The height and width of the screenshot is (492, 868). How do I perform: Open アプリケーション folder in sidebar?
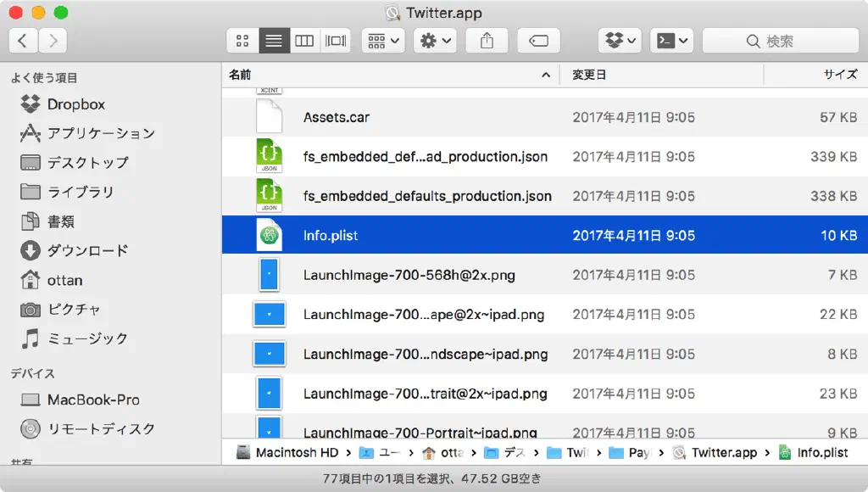101,133
